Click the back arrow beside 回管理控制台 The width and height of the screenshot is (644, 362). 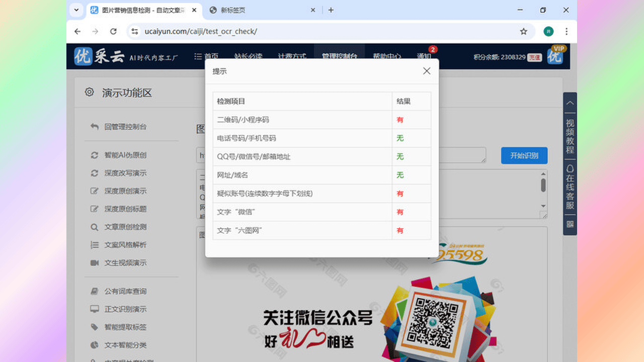94,127
